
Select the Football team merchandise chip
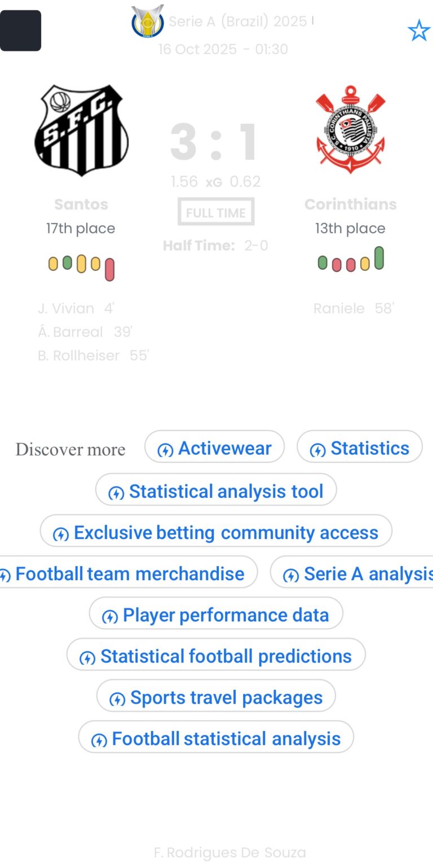coord(127,573)
